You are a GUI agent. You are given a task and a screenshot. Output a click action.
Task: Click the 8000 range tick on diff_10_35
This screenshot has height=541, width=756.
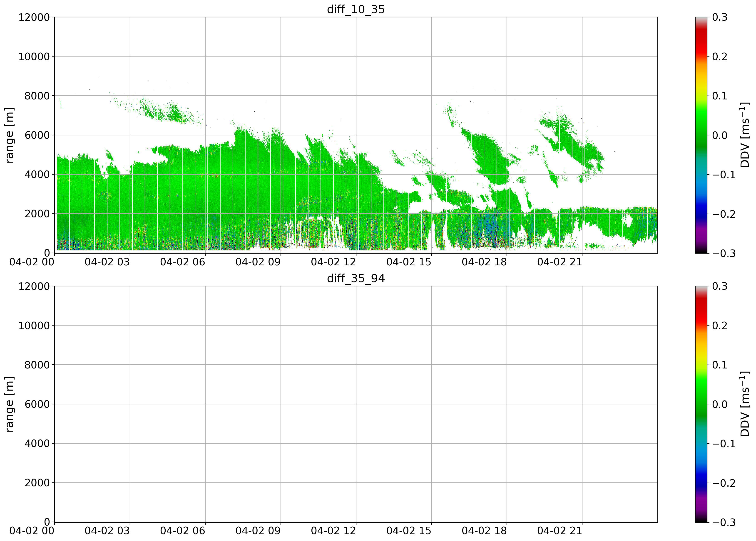click(37, 96)
